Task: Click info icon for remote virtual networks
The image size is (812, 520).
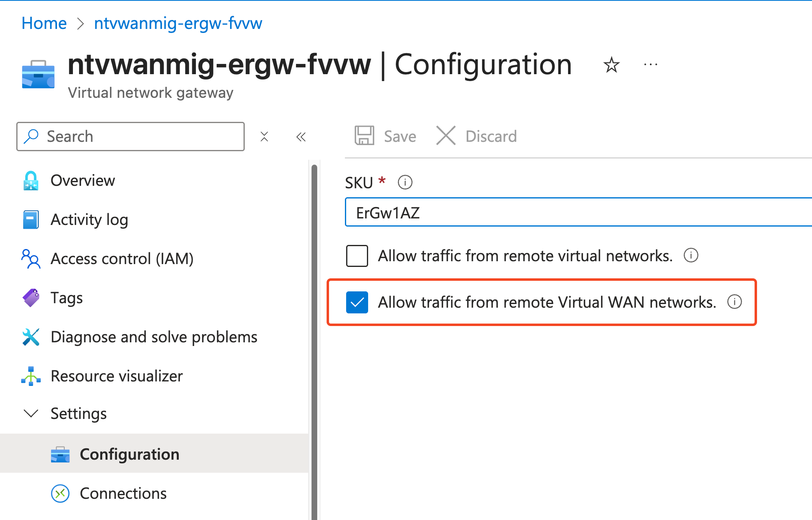Action: pyautogui.click(x=691, y=256)
